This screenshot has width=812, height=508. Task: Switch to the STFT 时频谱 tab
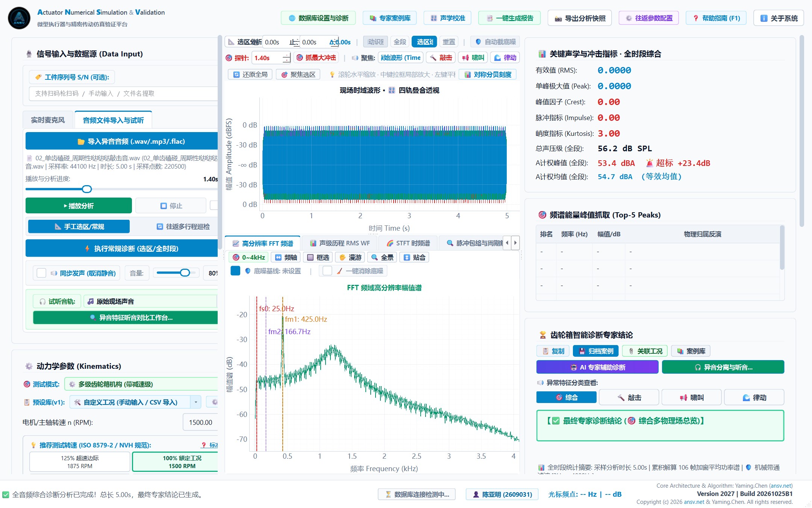408,243
